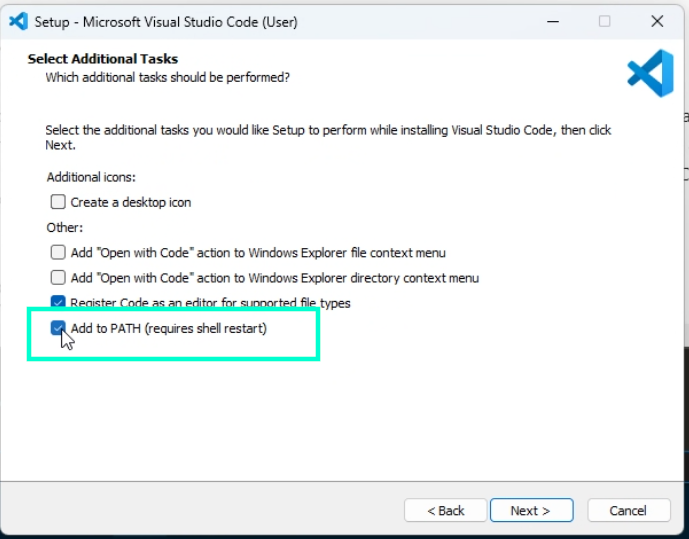Click the "Add to PATH (requires shell restart)" label
This screenshot has width=689, height=539.
[x=168, y=328]
